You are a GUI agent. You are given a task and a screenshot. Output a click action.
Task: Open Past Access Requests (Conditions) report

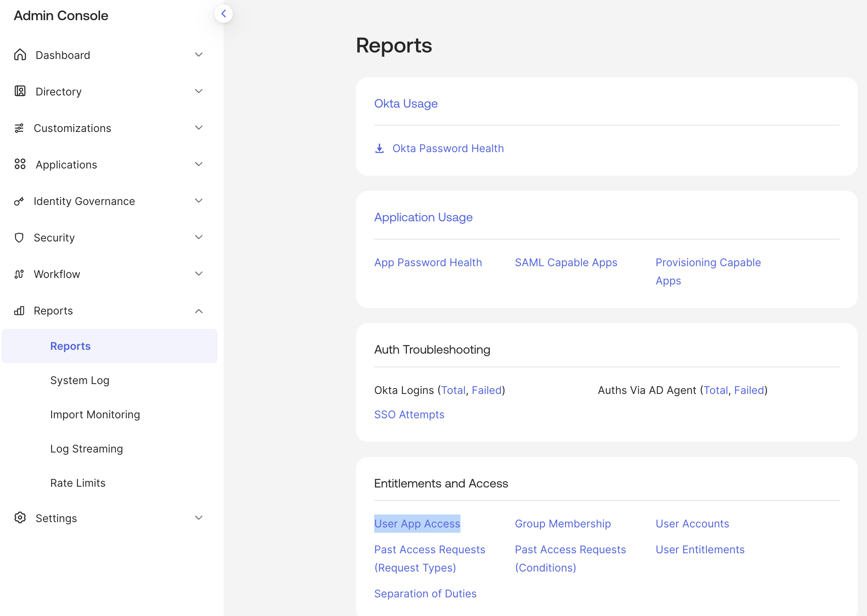[570, 559]
